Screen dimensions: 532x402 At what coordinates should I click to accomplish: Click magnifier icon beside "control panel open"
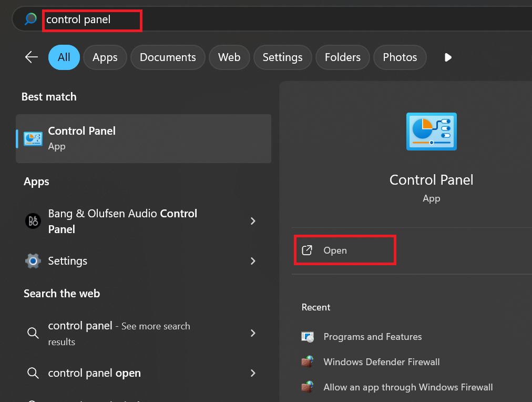coord(33,373)
